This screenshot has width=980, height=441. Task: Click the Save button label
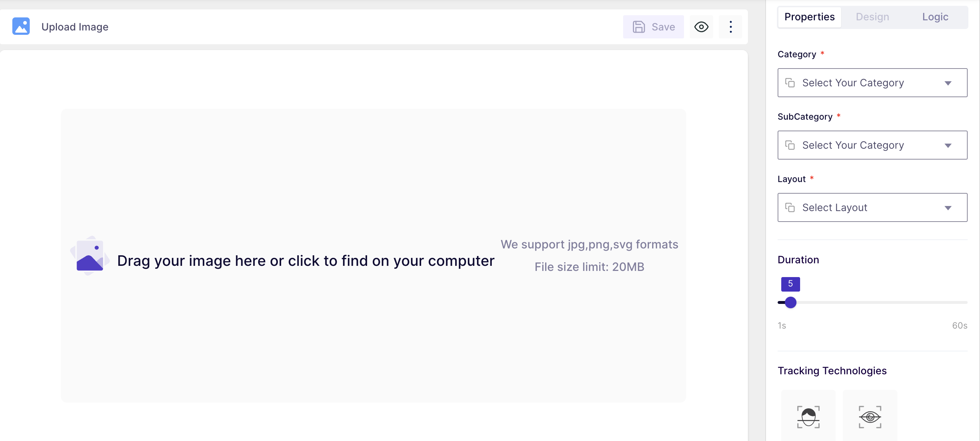663,26
